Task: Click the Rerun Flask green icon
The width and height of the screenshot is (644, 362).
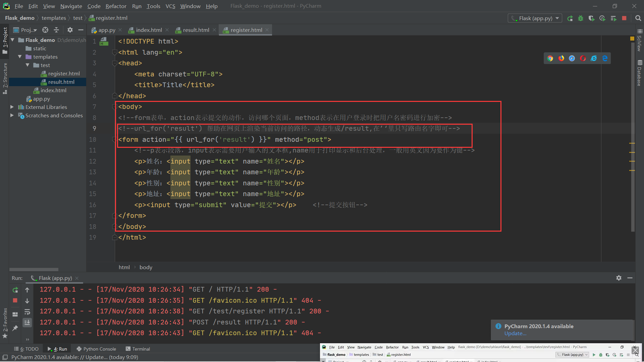Action: click(570, 18)
